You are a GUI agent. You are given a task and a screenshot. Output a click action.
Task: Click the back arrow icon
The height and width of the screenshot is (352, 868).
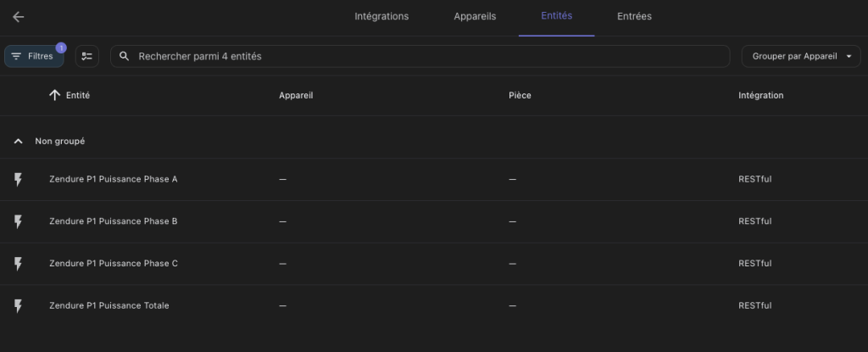click(x=19, y=17)
